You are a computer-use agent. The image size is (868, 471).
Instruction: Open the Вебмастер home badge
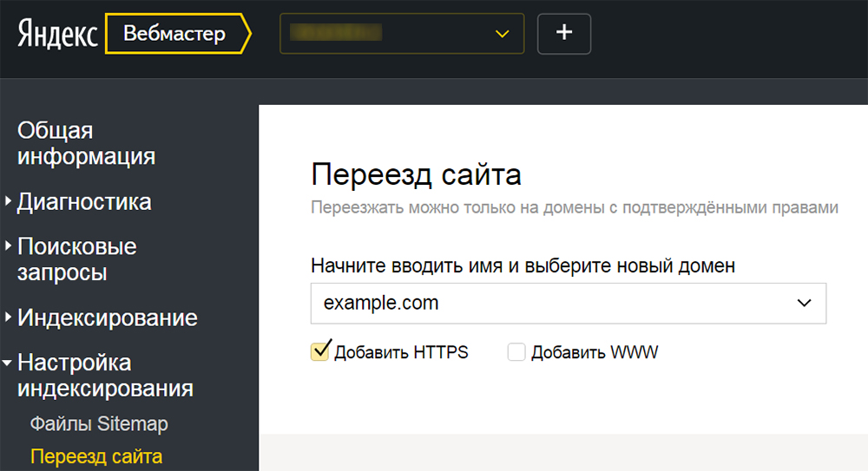click(x=174, y=34)
